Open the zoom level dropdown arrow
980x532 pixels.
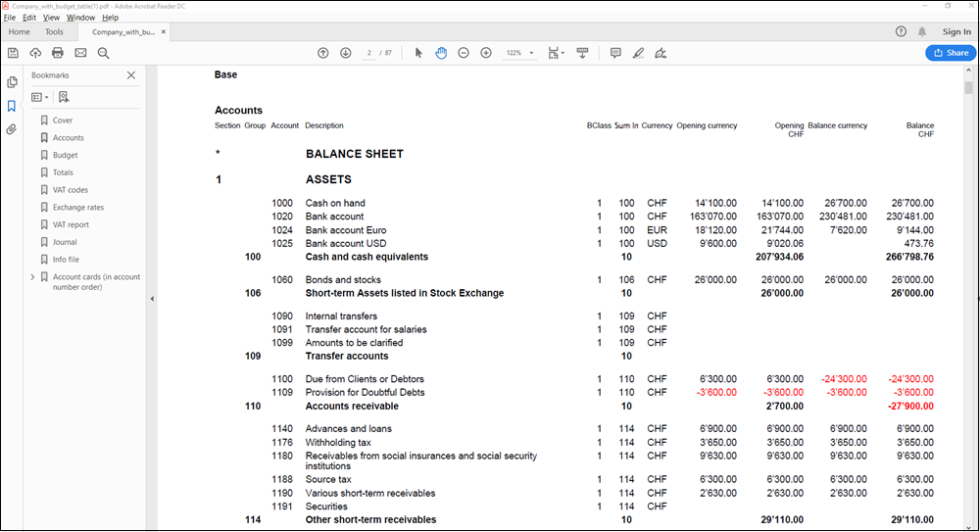(x=532, y=53)
